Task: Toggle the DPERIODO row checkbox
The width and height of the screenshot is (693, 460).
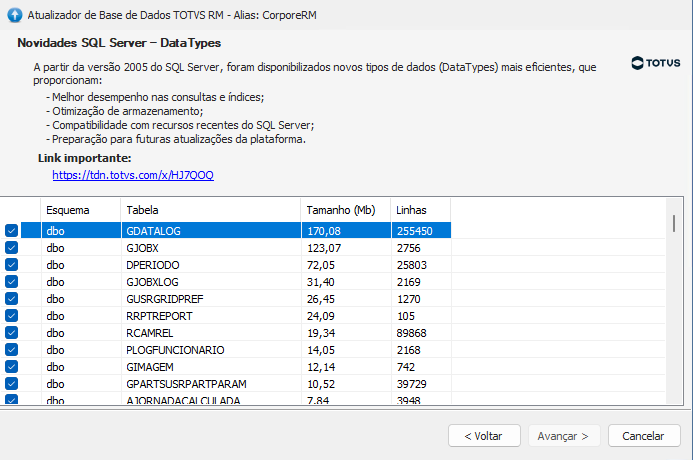Action: (11, 265)
